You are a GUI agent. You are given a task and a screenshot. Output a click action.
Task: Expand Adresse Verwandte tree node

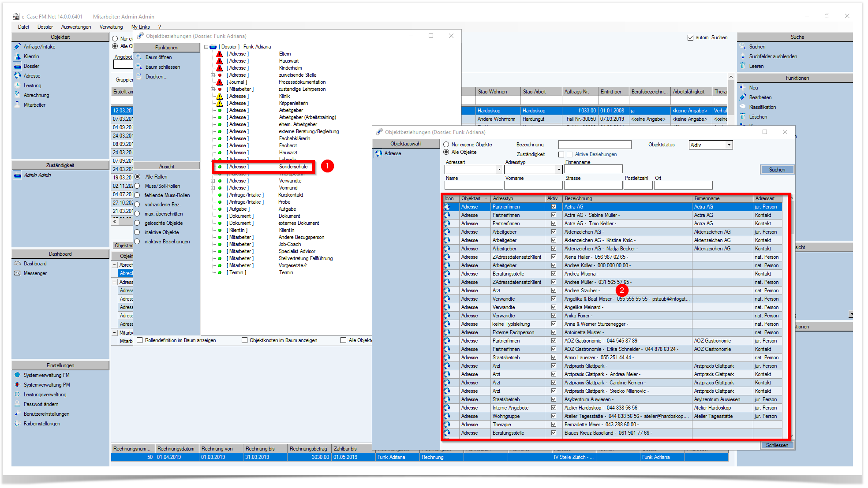(213, 181)
